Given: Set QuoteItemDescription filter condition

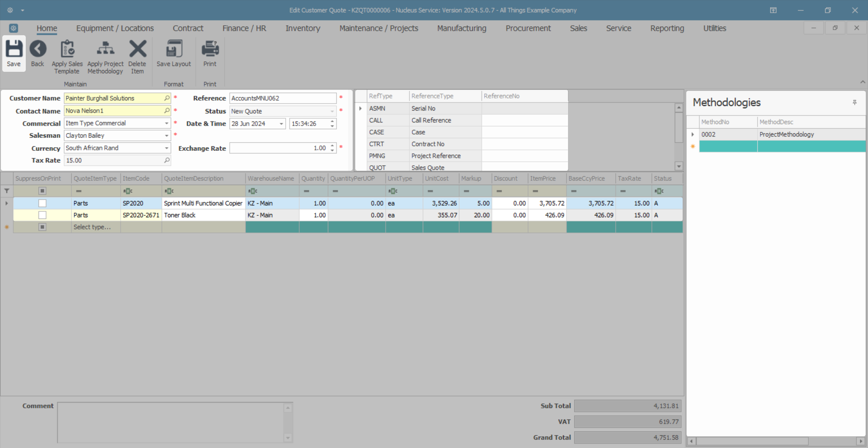Looking at the screenshot, I should click(169, 191).
